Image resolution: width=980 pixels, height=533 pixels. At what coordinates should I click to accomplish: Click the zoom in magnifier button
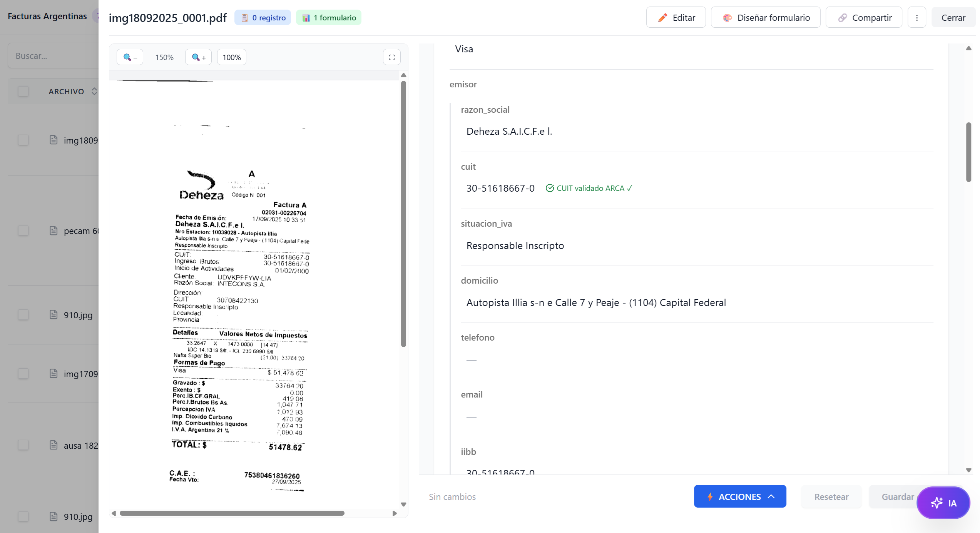tap(199, 57)
